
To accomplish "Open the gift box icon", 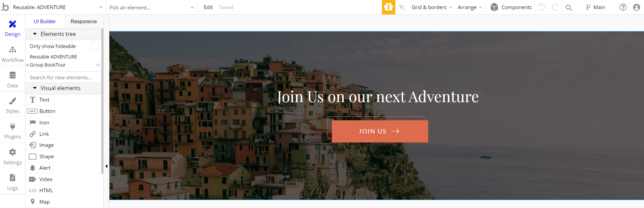I will 388,7.
